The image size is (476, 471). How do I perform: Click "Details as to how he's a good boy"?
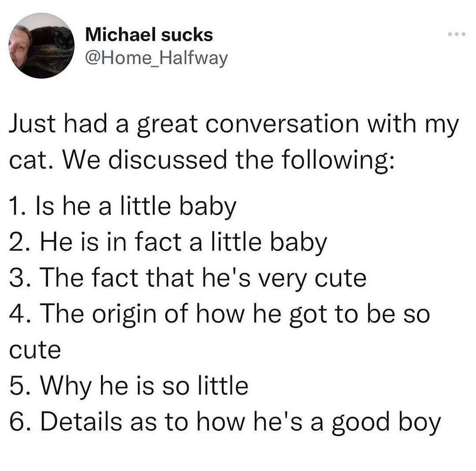click(225, 422)
